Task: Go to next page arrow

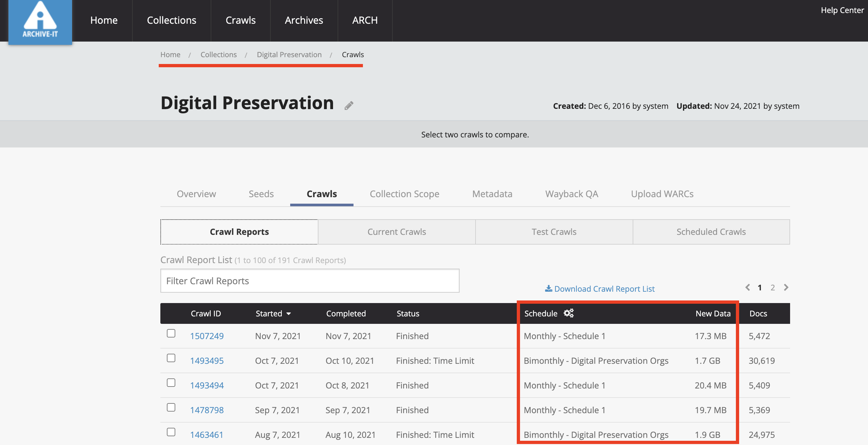Action: click(786, 287)
